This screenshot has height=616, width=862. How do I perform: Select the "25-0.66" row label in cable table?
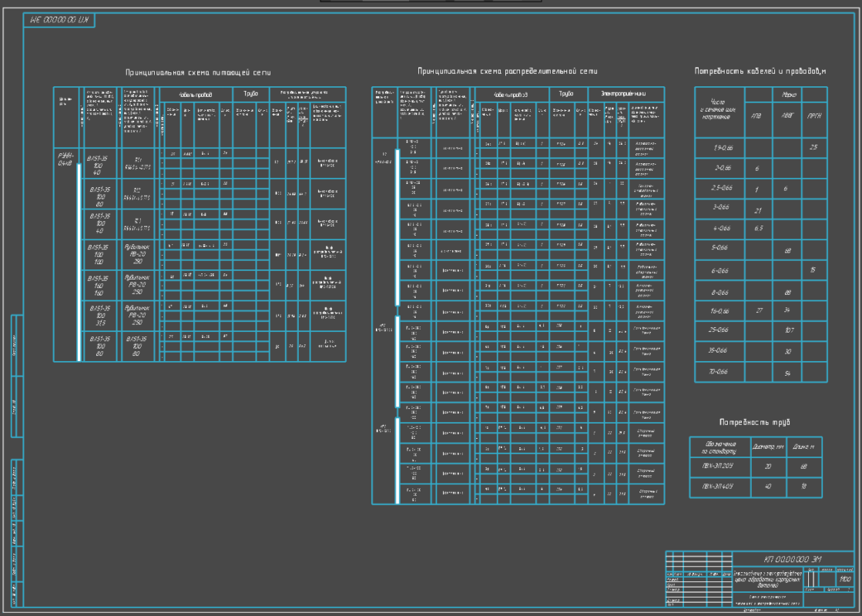719,330
